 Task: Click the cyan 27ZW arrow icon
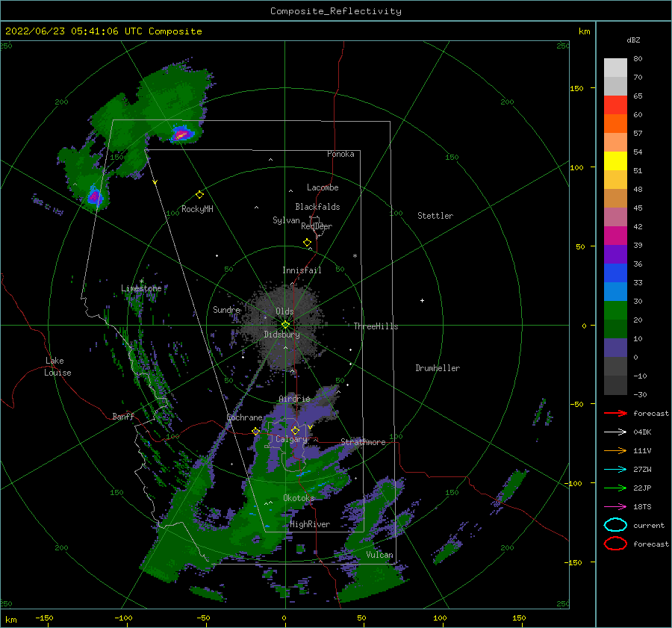615,470
